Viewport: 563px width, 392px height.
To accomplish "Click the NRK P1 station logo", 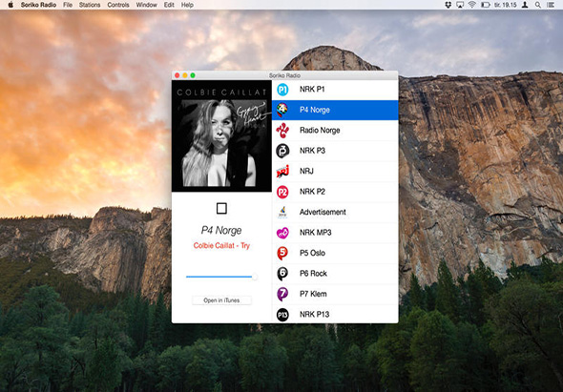I will (282, 90).
